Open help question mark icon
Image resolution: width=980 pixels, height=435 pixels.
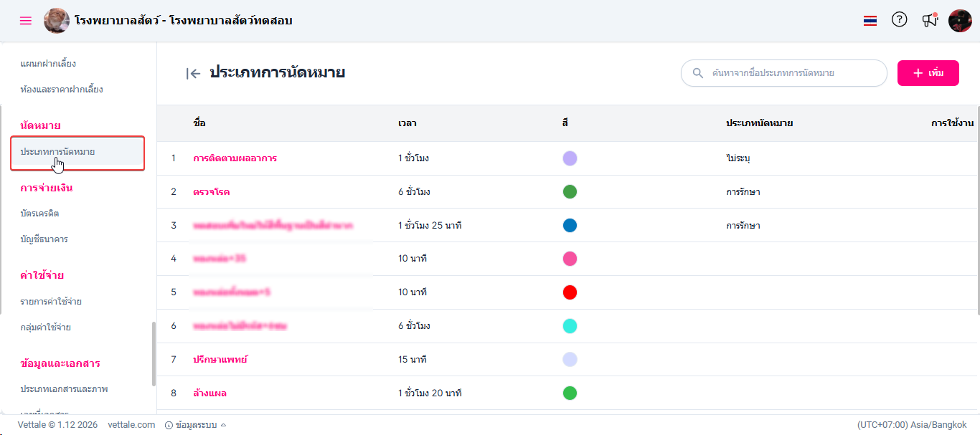point(900,20)
